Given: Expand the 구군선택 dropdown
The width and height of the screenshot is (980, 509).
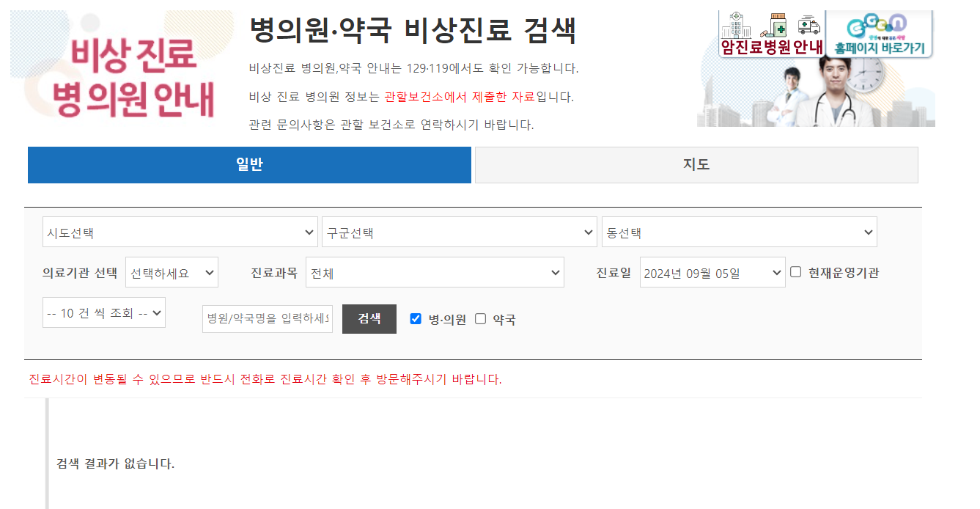Looking at the screenshot, I should [x=459, y=231].
